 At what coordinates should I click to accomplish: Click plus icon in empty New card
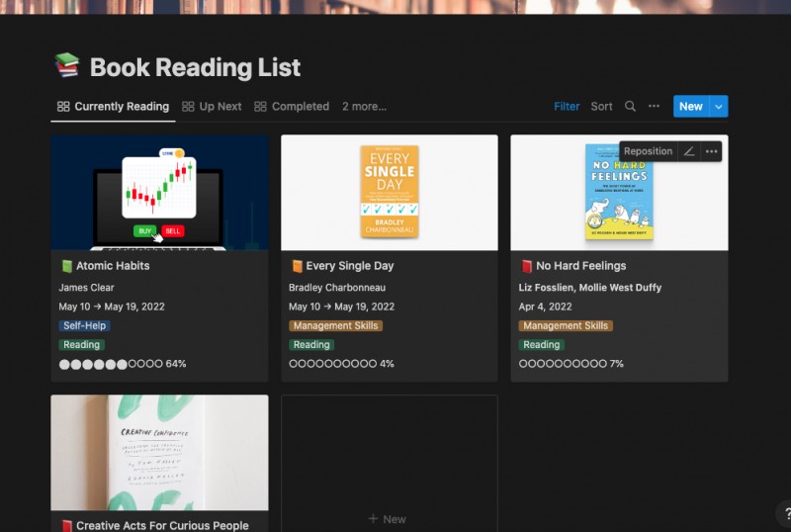pyautogui.click(x=373, y=519)
